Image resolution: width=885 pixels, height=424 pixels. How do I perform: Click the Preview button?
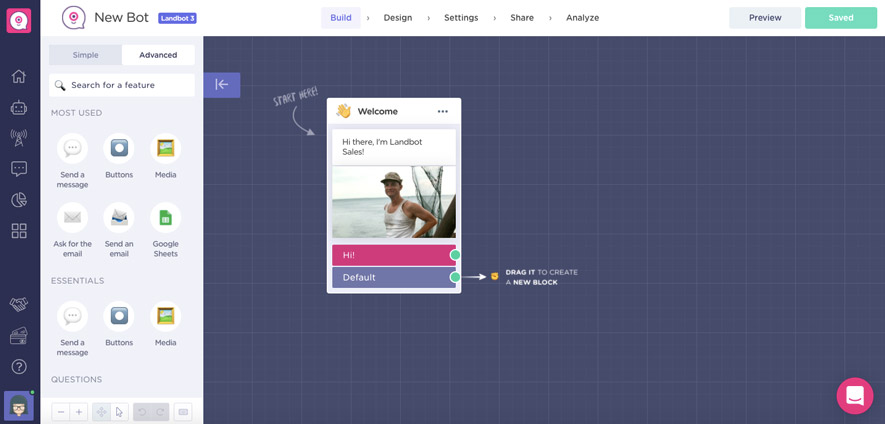tap(765, 18)
